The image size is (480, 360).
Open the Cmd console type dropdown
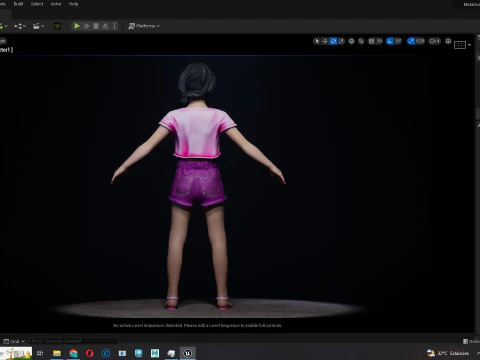point(14,341)
